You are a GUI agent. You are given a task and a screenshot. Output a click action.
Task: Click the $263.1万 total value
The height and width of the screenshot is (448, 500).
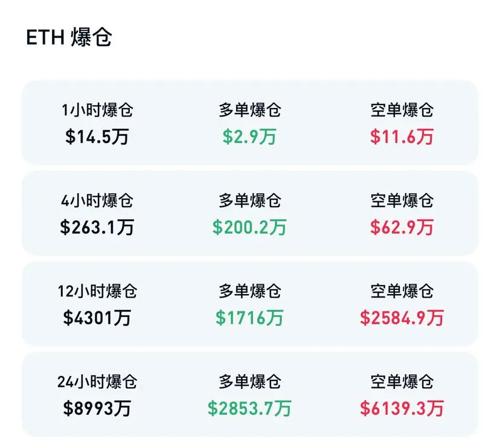point(97,228)
